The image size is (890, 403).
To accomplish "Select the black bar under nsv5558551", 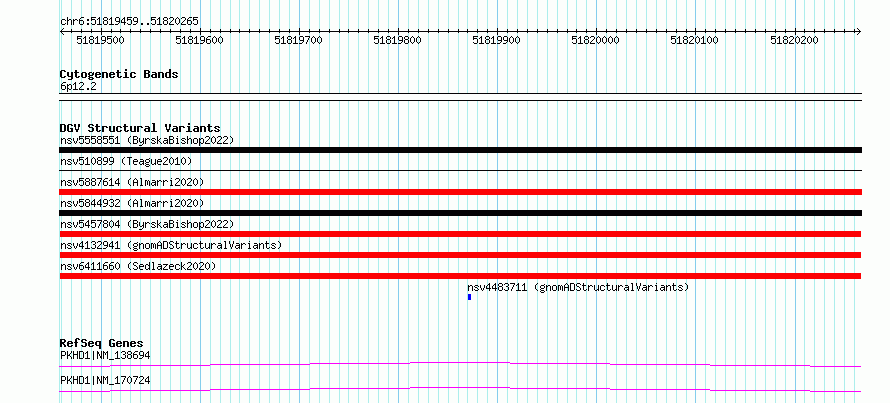I will [x=460, y=150].
